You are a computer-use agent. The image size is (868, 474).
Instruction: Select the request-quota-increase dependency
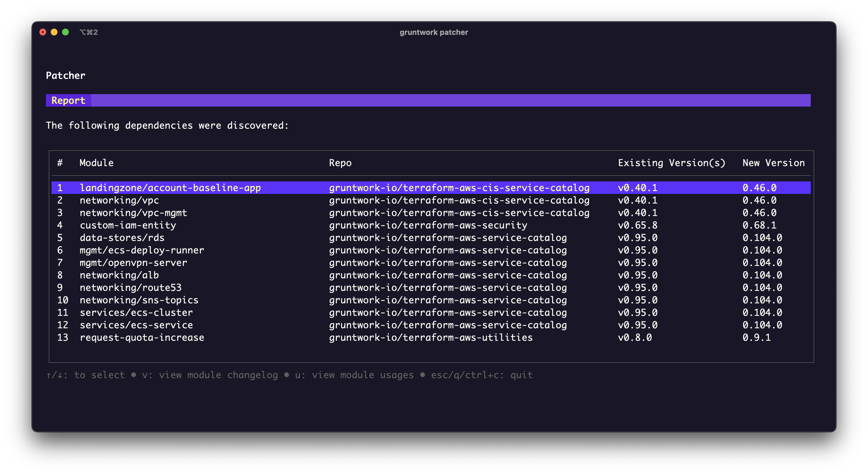click(x=142, y=337)
